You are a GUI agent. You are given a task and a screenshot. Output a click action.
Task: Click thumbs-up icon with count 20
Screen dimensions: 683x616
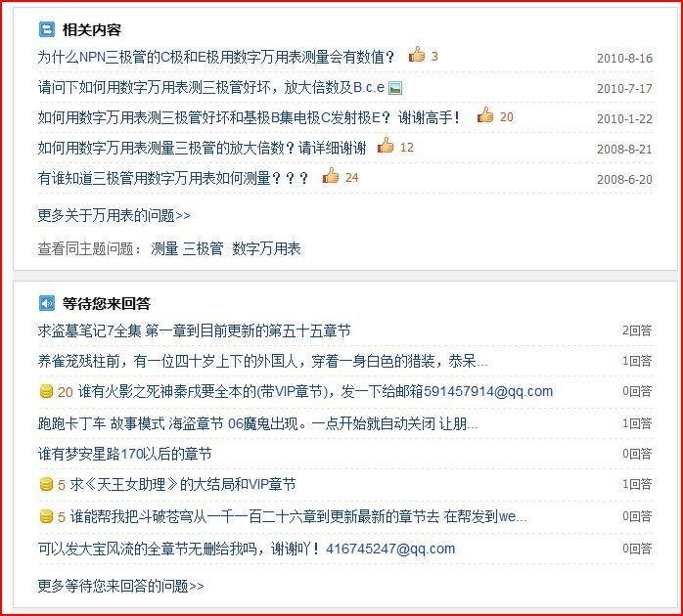click(484, 115)
